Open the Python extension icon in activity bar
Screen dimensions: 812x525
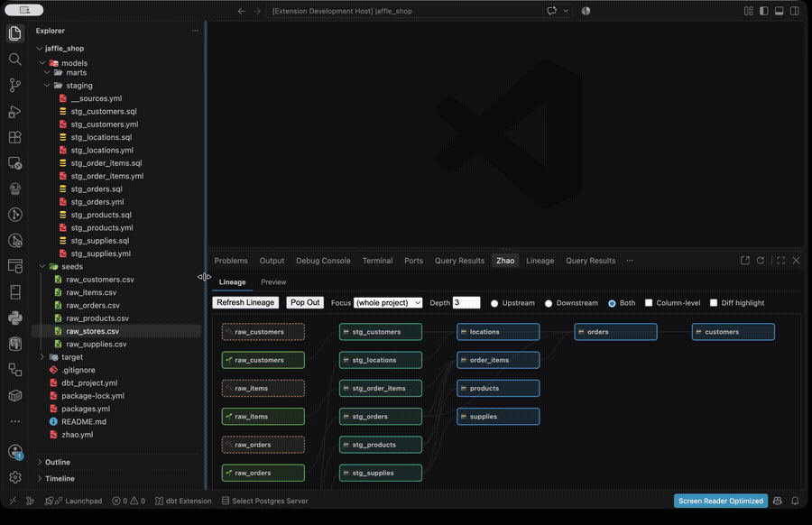pyautogui.click(x=15, y=318)
